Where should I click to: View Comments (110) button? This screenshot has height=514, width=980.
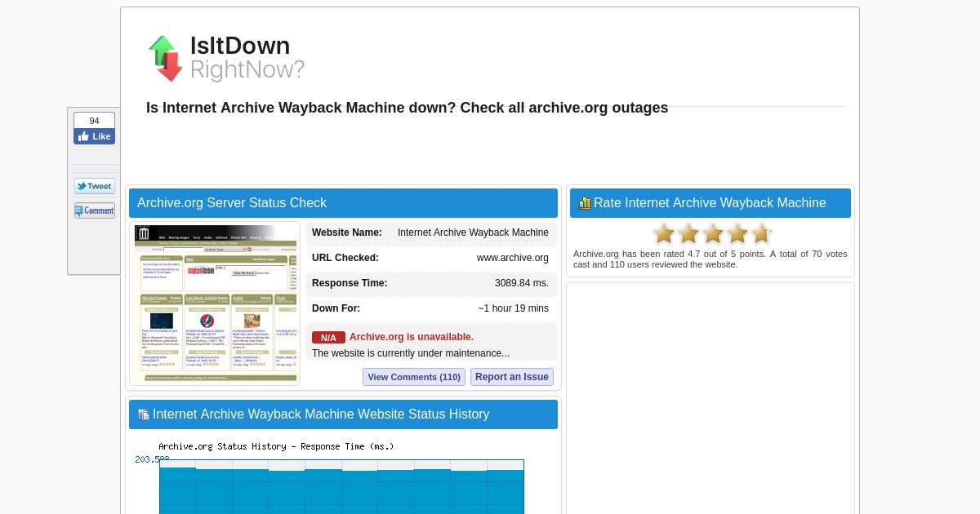click(x=414, y=377)
